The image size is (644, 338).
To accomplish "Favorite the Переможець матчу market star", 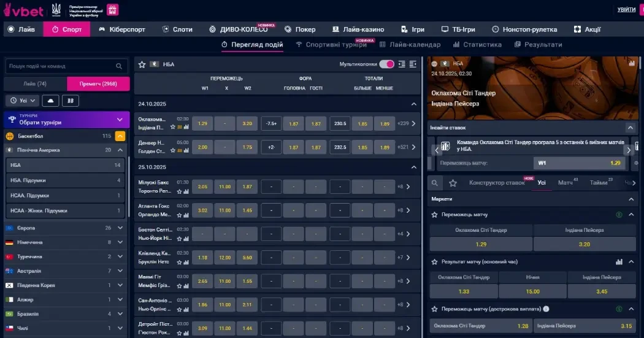I will [434, 215].
